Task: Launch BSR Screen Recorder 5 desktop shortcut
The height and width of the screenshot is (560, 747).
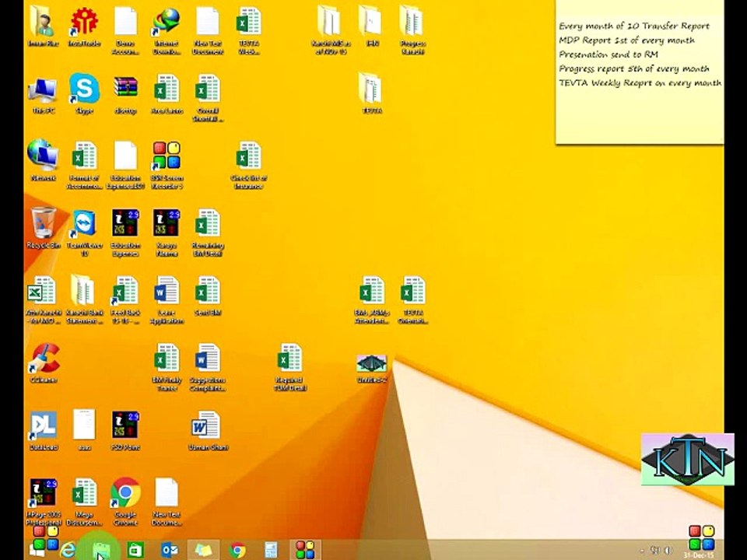Action: pyautogui.click(x=167, y=156)
